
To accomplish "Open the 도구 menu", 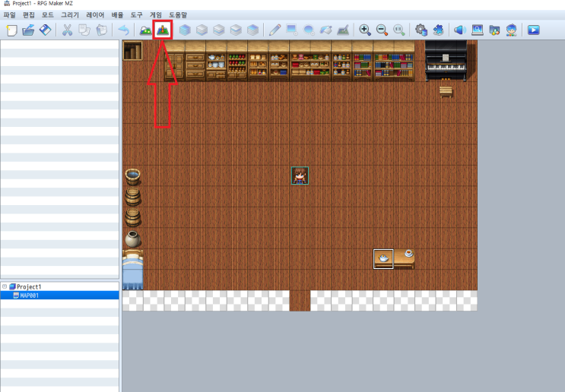I will [x=137, y=14].
